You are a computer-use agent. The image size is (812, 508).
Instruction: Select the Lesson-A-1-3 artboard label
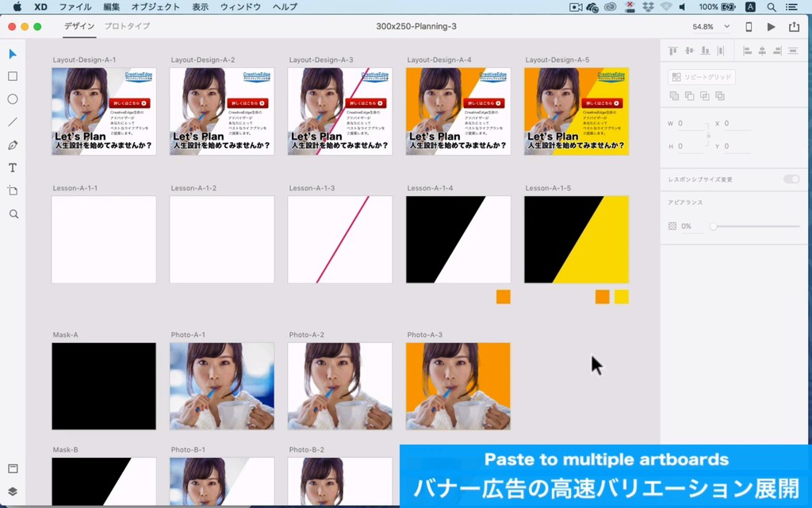[312, 187]
